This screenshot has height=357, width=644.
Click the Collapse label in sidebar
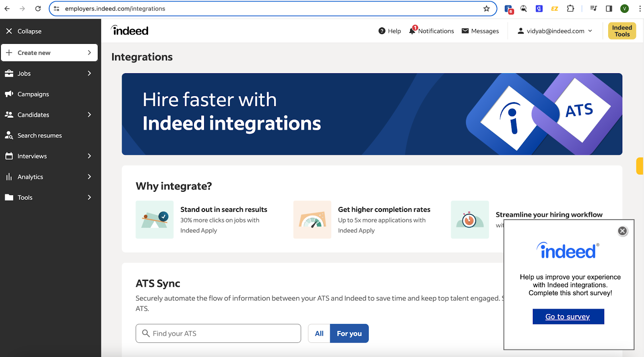(x=29, y=31)
